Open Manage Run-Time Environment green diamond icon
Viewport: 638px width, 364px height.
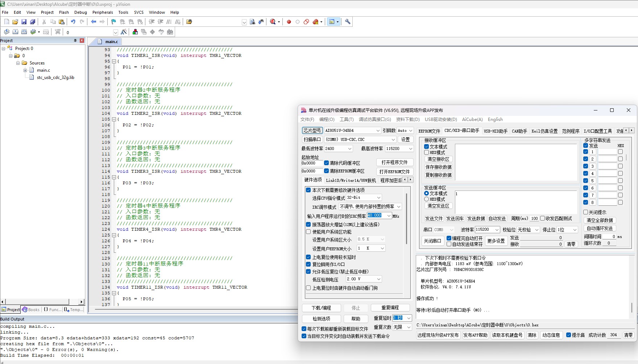click(153, 32)
